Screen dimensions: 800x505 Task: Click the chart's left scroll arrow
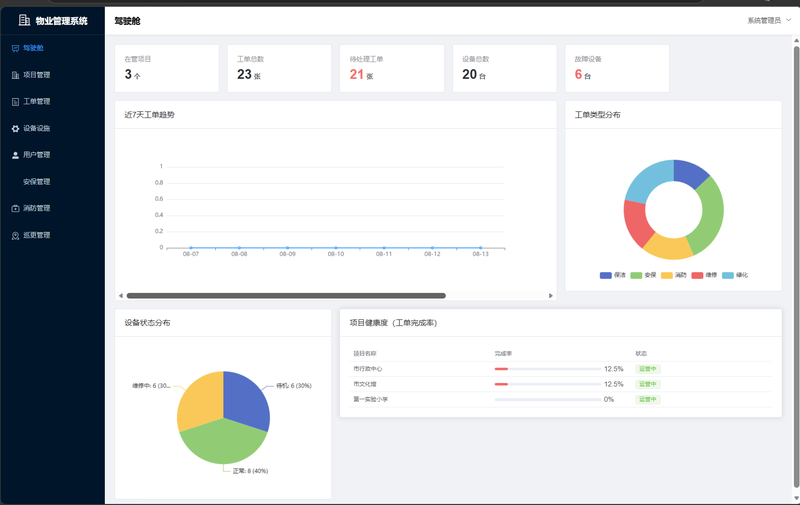(120, 296)
